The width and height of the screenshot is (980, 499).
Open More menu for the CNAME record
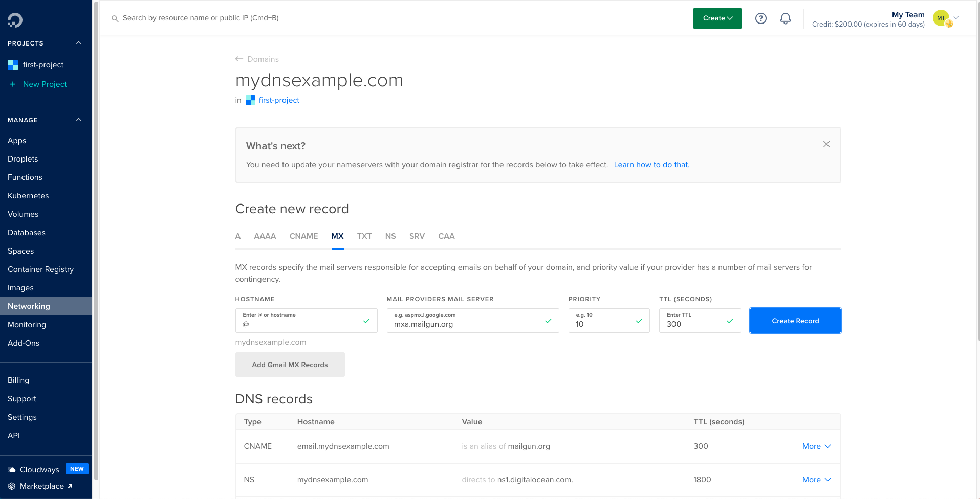click(x=816, y=446)
